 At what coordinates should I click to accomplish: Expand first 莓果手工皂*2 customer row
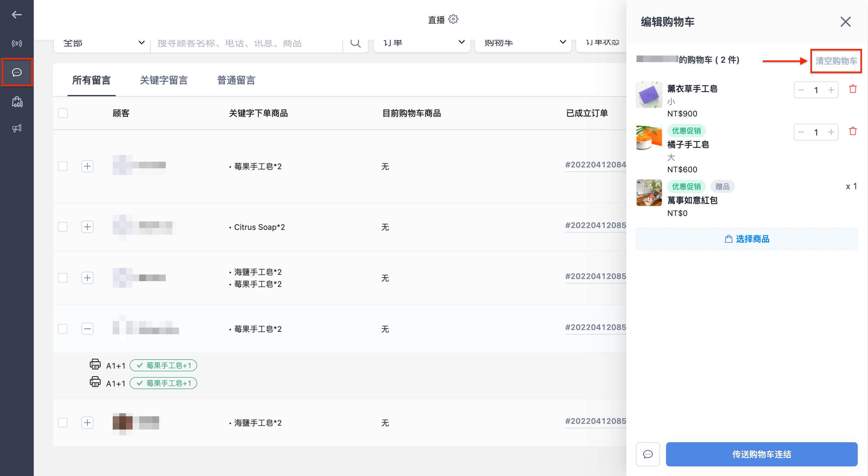pyautogui.click(x=88, y=166)
